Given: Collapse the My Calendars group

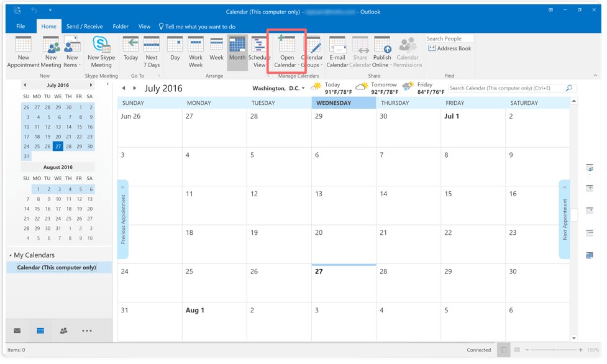Looking at the screenshot, I should pos(11,255).
